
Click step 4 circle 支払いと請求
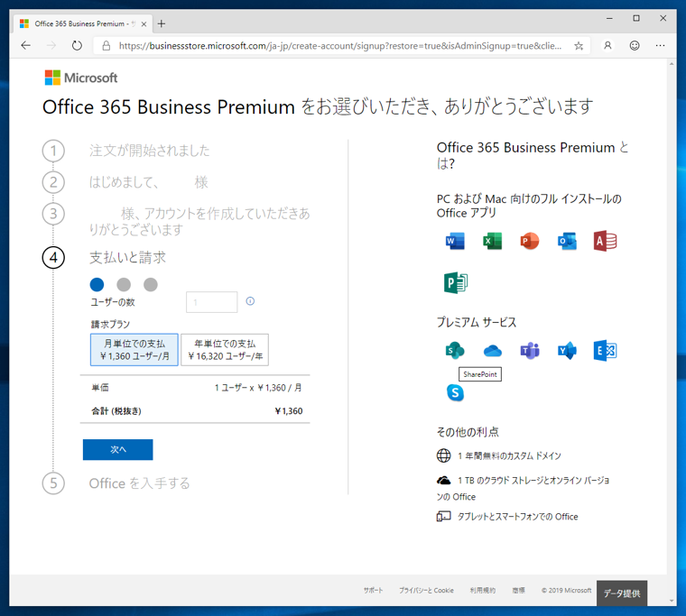tap(53, 258)
